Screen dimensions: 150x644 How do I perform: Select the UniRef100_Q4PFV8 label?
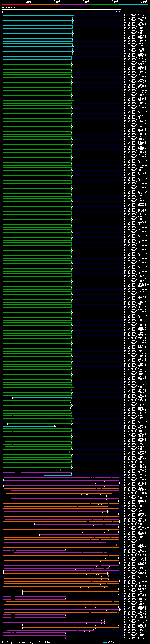click(135, 452)
